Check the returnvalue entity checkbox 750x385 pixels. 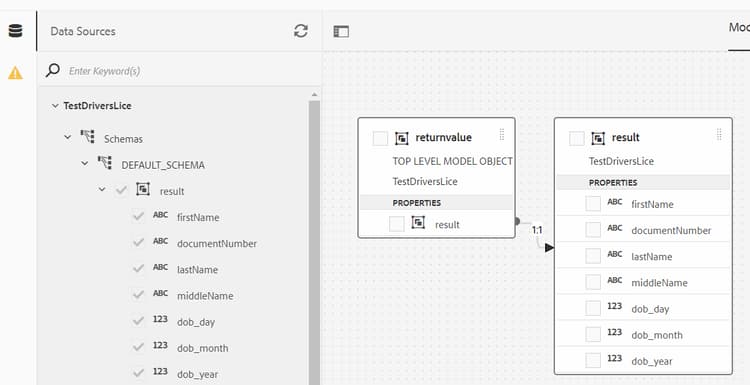(380, 138)
